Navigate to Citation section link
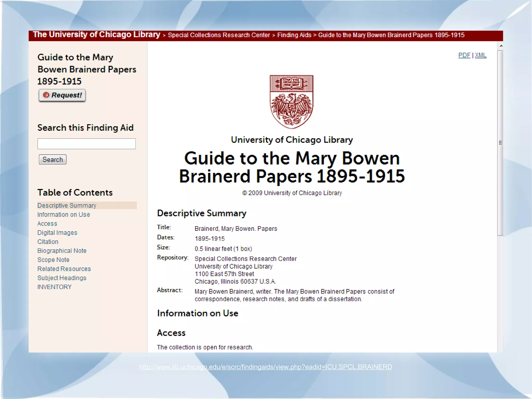 [x=48, y=242]
